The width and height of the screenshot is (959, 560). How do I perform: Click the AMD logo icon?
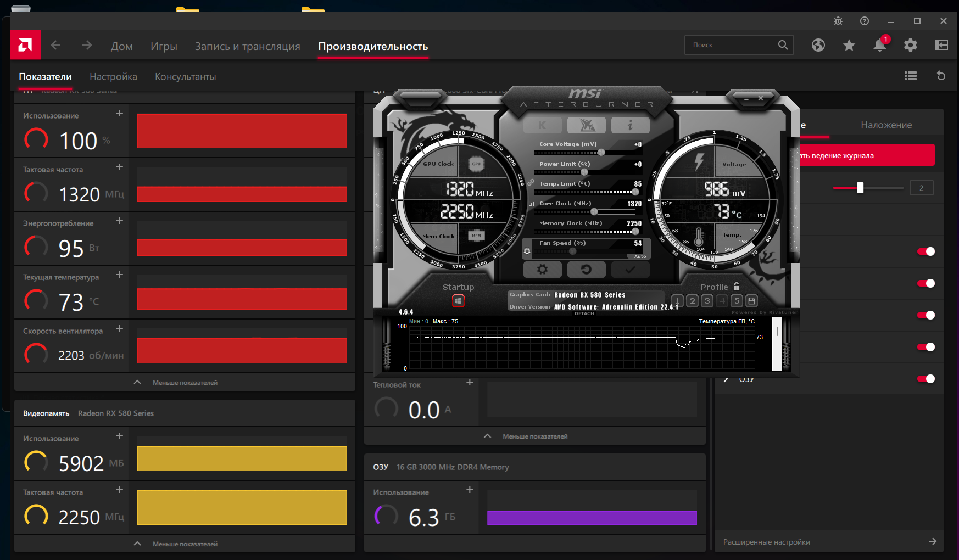pyautogui.click(x=25, y=44)
